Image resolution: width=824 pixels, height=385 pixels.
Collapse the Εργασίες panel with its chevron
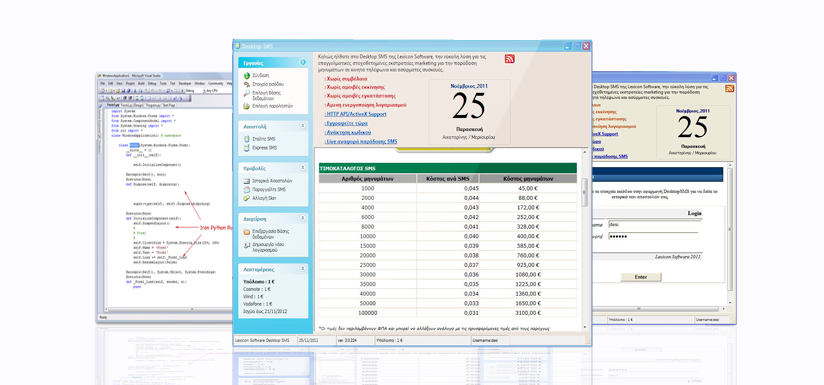[x=303, y=63]
